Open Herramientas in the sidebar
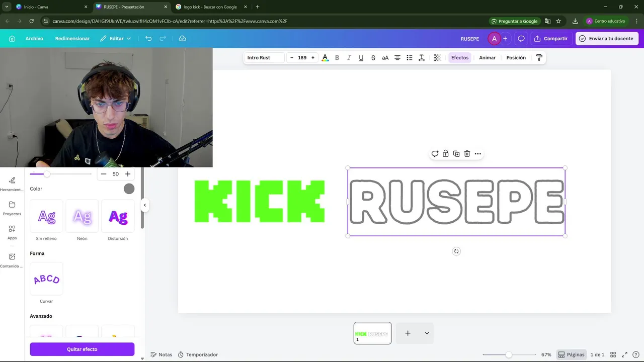Viewport: 644px width, 362px height. pos(12,184)
